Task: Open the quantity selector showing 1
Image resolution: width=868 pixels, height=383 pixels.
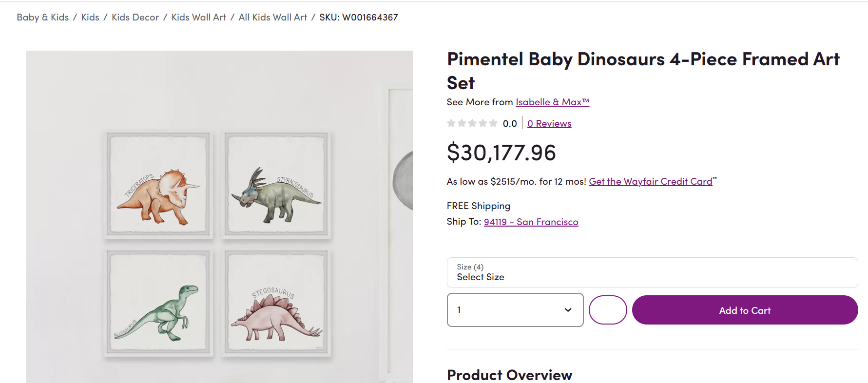Action: point(515,310)
